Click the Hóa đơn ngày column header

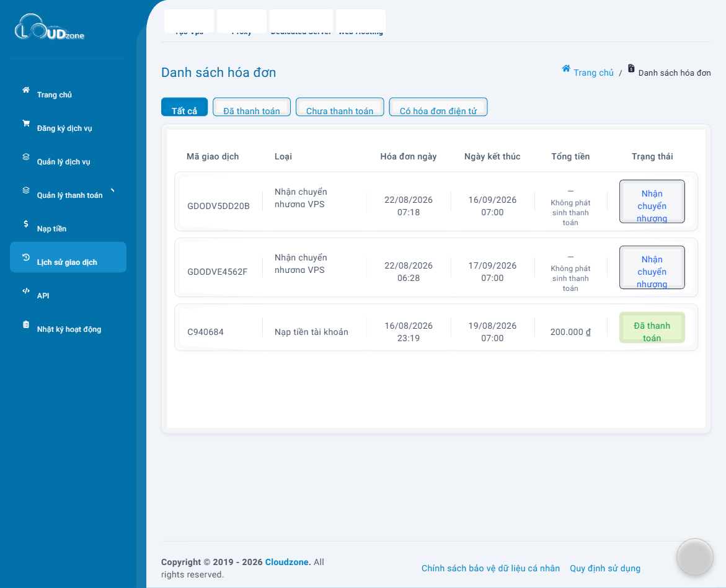pos(409,157)
